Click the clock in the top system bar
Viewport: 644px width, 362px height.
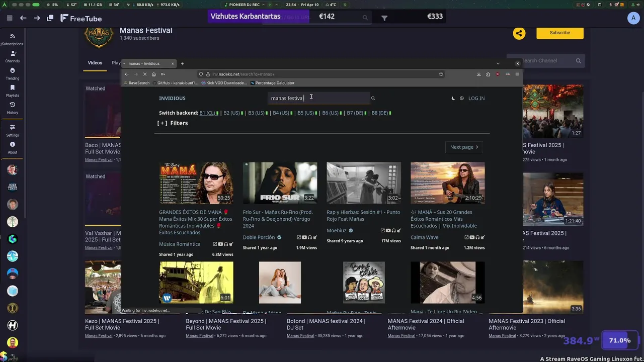point(291,5)
